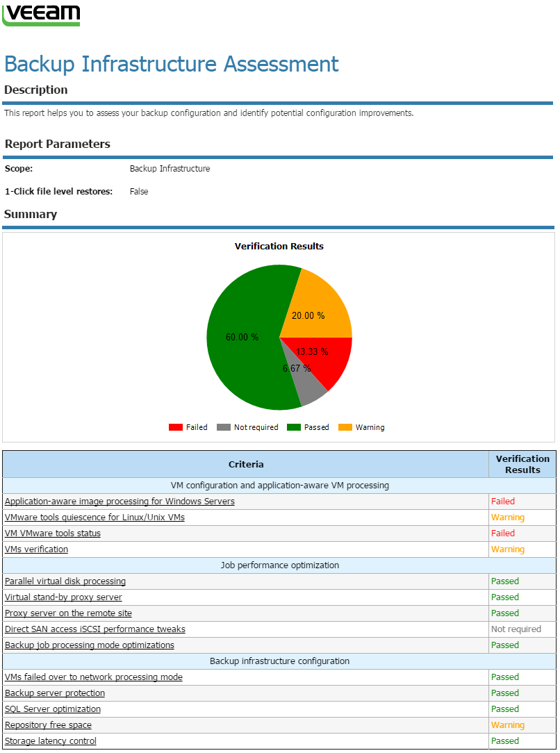Screen dimensions: 560x753
Task: Open the VM VMware tools status details
Action: tap(52, 533)
